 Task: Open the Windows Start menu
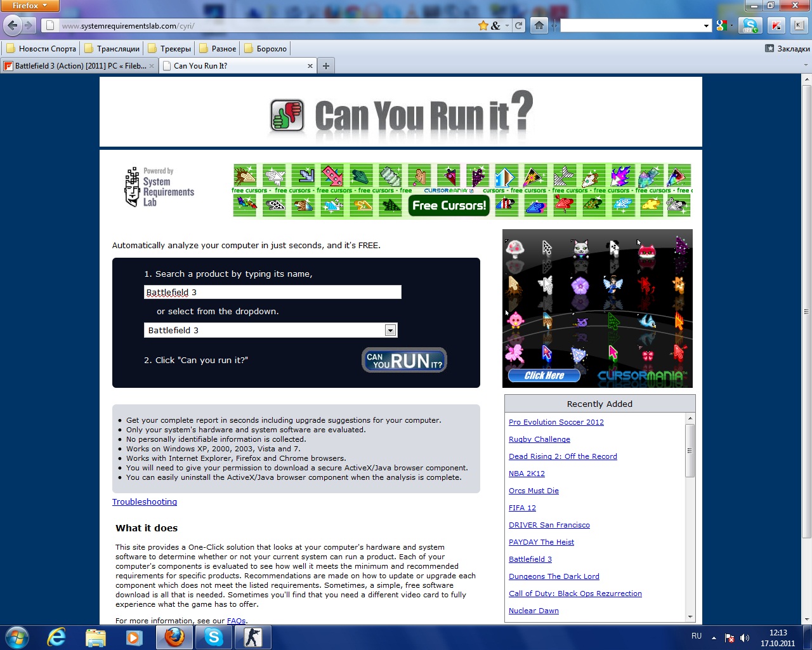16,637
